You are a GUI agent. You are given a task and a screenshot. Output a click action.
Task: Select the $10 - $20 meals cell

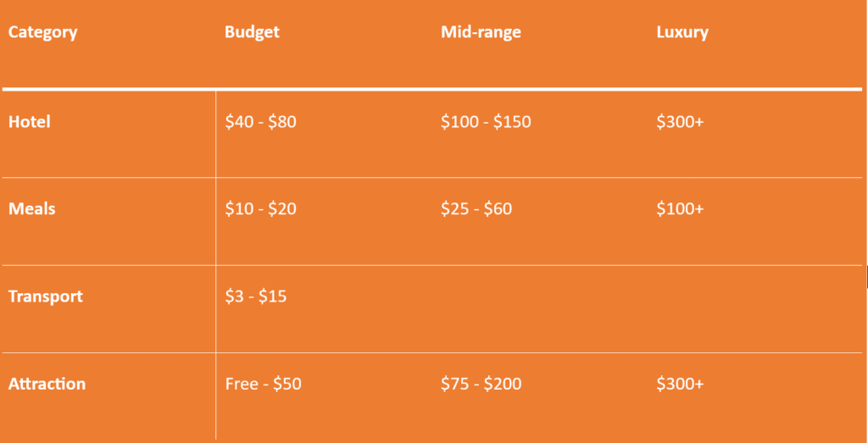[x=260, y=208]
